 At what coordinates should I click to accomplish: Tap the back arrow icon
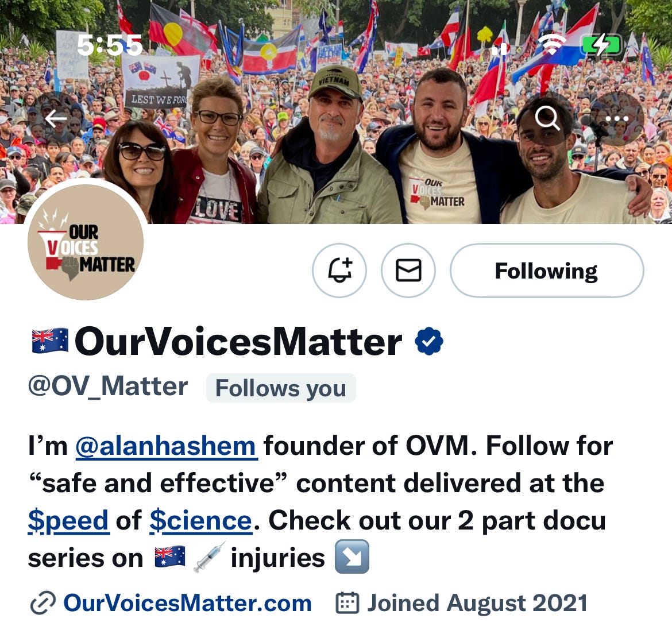56,119
